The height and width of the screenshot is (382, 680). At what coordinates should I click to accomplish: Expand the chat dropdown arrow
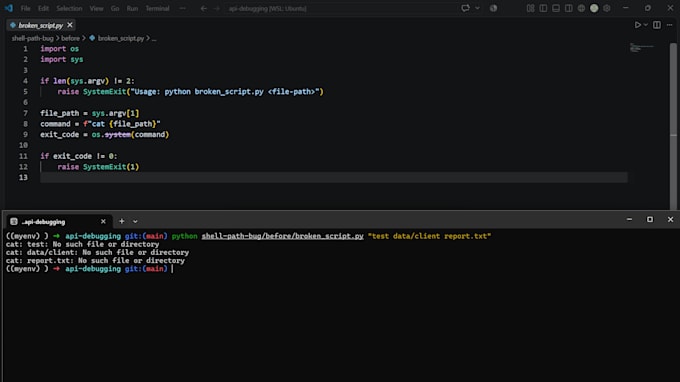(x=477, y=8)
